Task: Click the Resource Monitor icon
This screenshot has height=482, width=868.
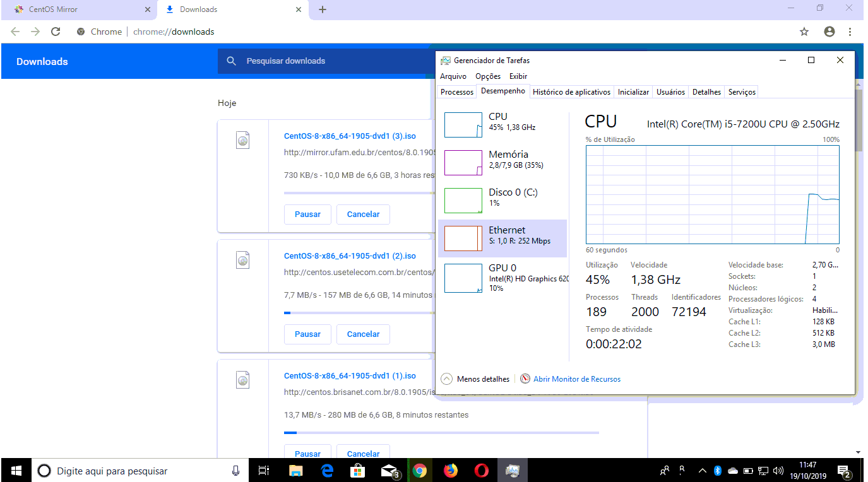Action: tap(525, 379)
